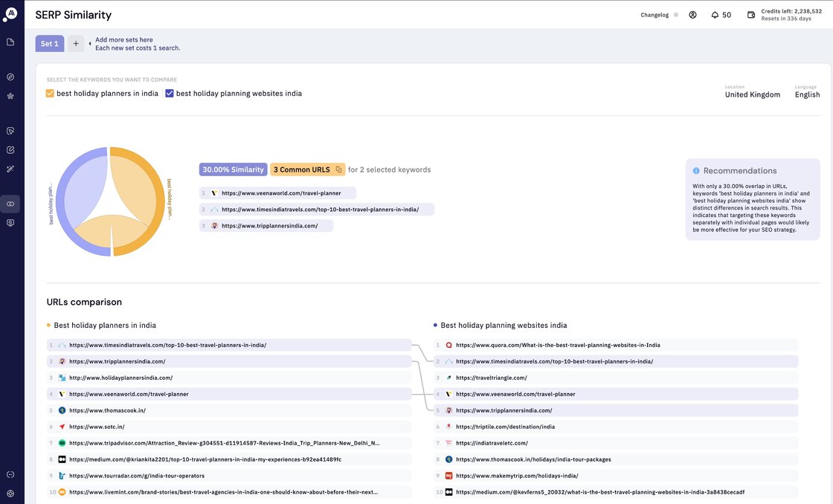This screenshot has width=833, height=504.
Task: Open the magic wand tool in sidebar
Action: click(x=10, y=169)
